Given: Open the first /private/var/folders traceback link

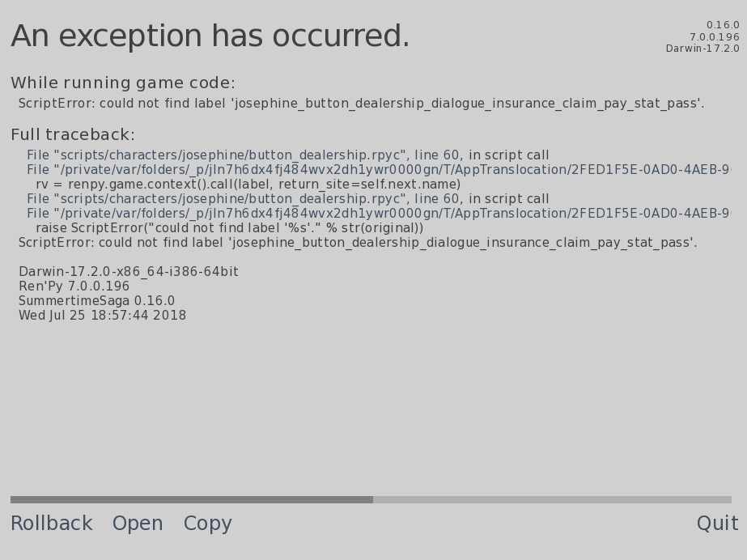Looking at the screenshot, I should 378,170.
